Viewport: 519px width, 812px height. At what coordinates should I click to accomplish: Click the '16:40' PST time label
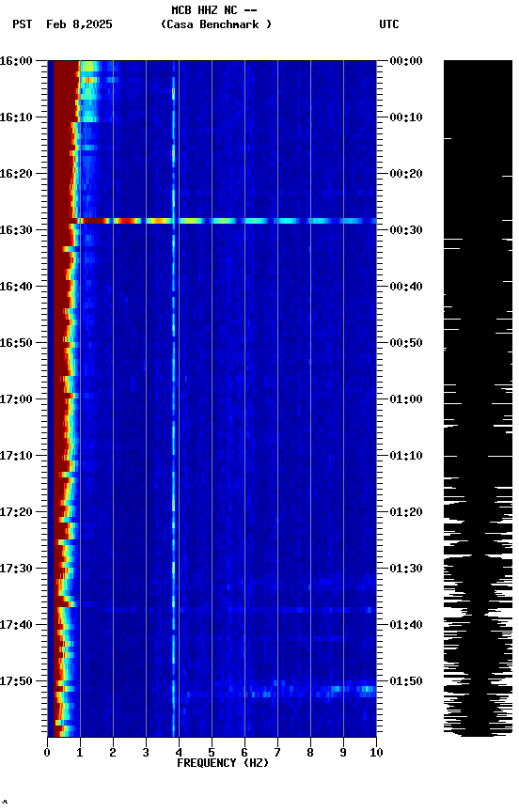click(x=16, y=287)
